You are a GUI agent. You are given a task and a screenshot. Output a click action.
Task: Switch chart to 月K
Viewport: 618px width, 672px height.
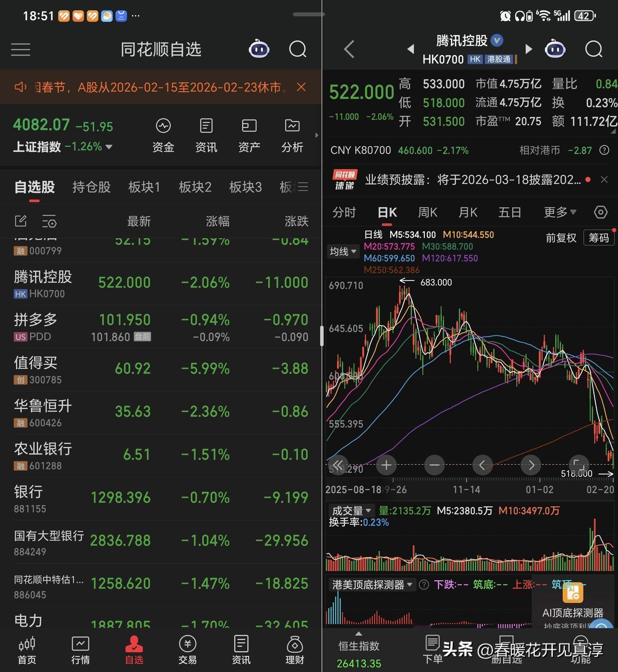467,213
